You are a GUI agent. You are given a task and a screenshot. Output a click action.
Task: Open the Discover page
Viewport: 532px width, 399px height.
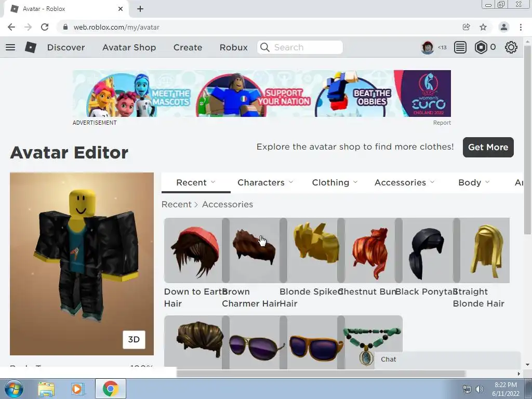point(66,47)
